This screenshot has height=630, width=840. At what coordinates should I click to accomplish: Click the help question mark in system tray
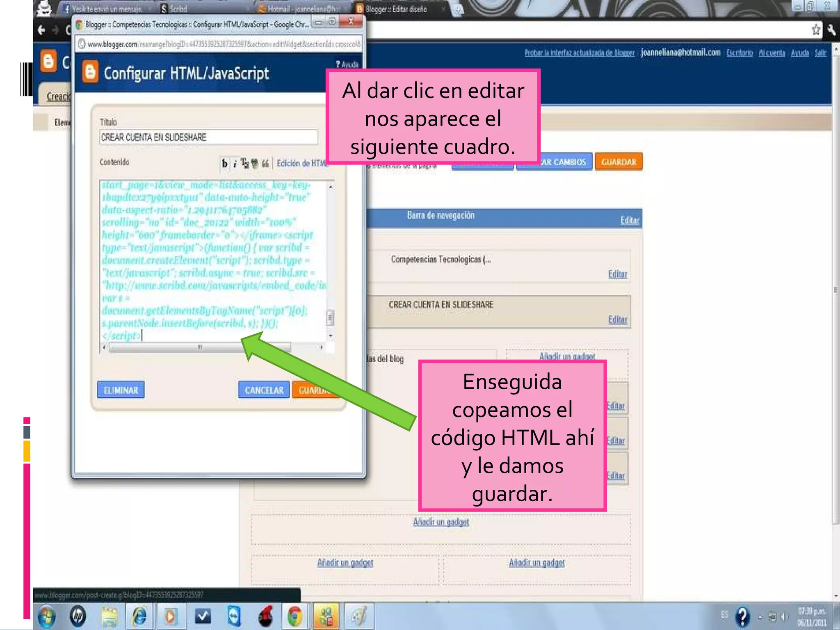[742, 616]
